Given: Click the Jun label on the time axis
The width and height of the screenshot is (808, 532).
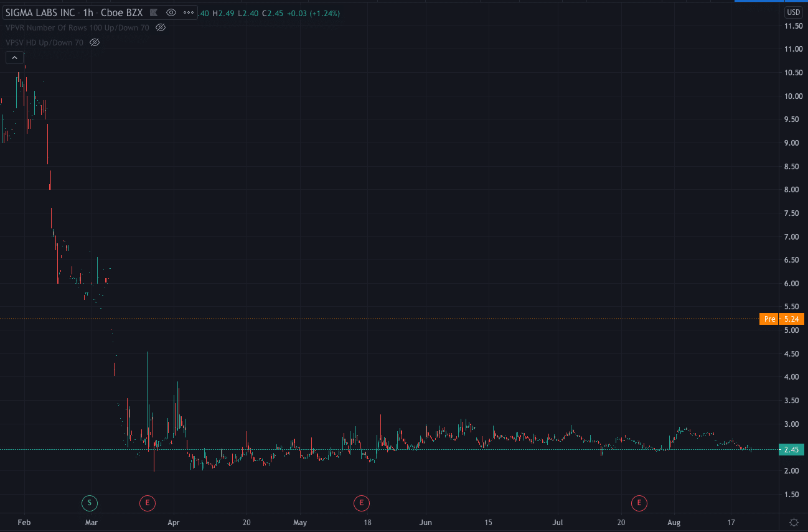Looking at the screenshot, I should [426, 522].
